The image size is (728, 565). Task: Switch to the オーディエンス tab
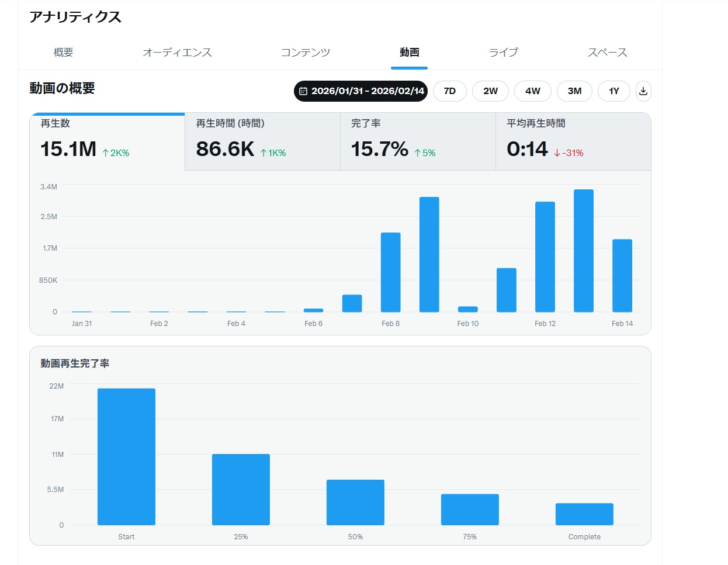pyautogui.click(x=177, y=53)
